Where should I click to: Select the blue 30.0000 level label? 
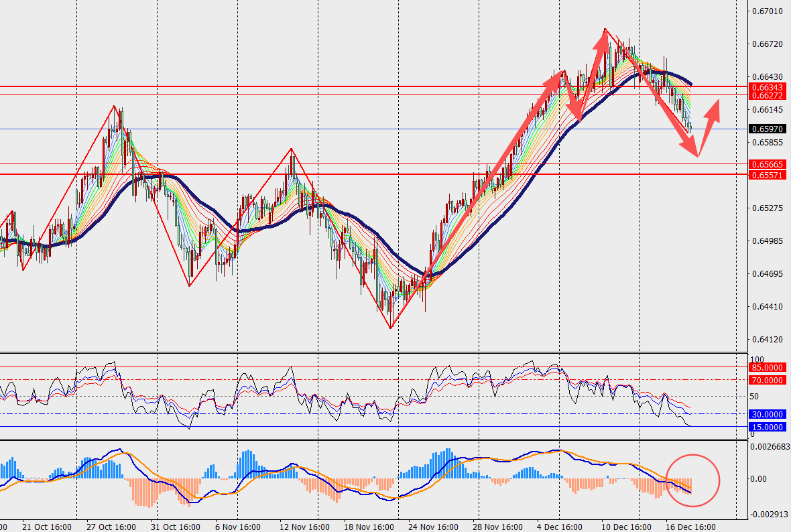(768, 415)
